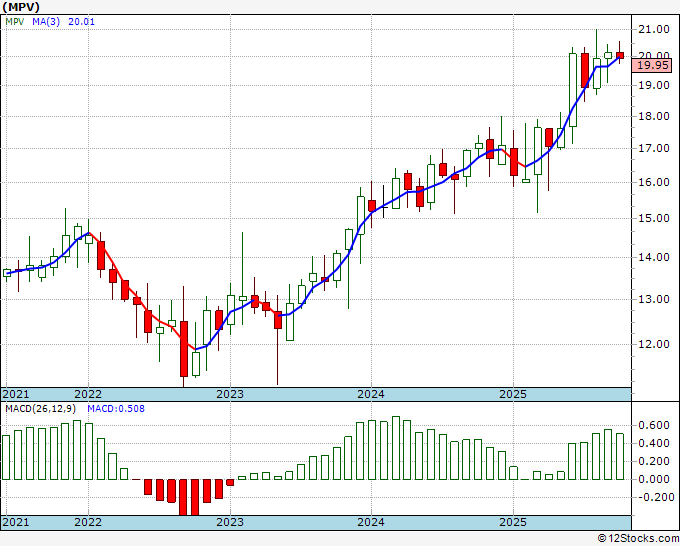Click 2025 on the MACD timeline

pos(513,522)
